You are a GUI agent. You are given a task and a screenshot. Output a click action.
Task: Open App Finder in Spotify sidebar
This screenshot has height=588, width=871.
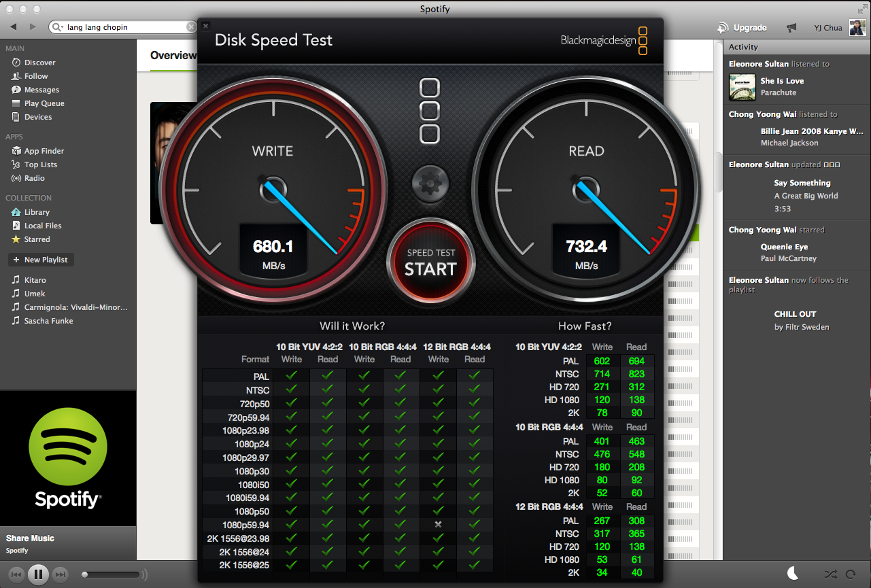tap(44, 151)
